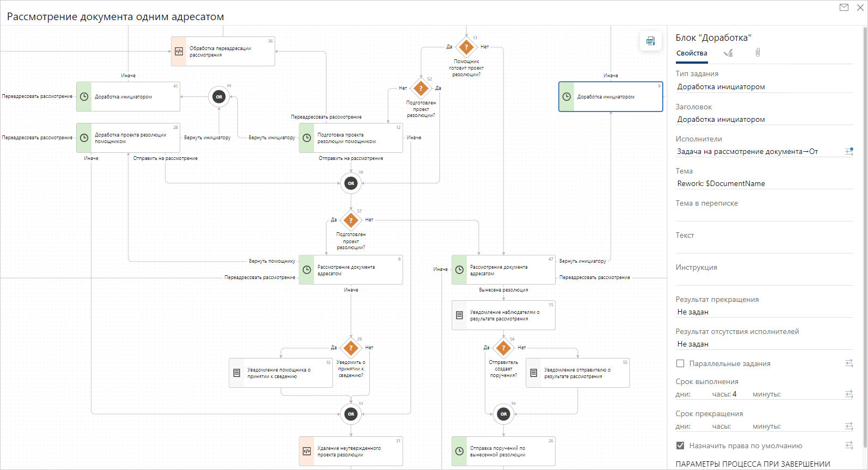Click script icon on 'Обработка переадресации рассмотрения' block

coord(179,52)
